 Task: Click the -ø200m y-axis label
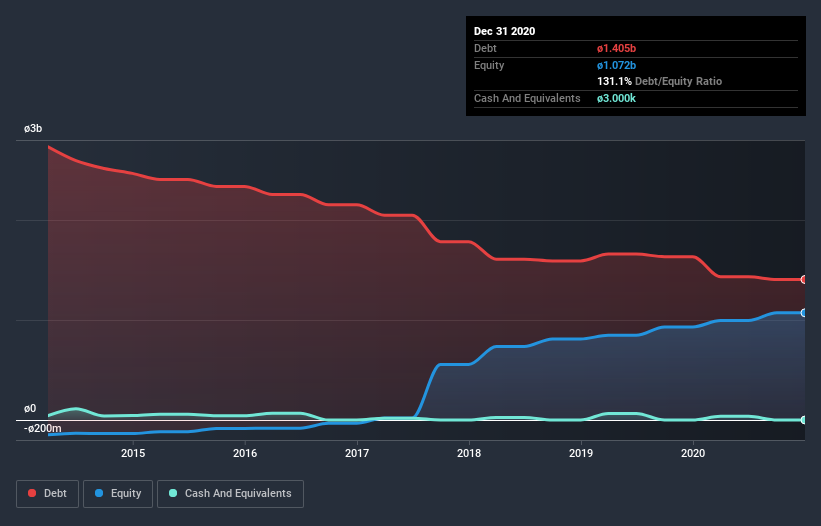(x=42, y=429)
